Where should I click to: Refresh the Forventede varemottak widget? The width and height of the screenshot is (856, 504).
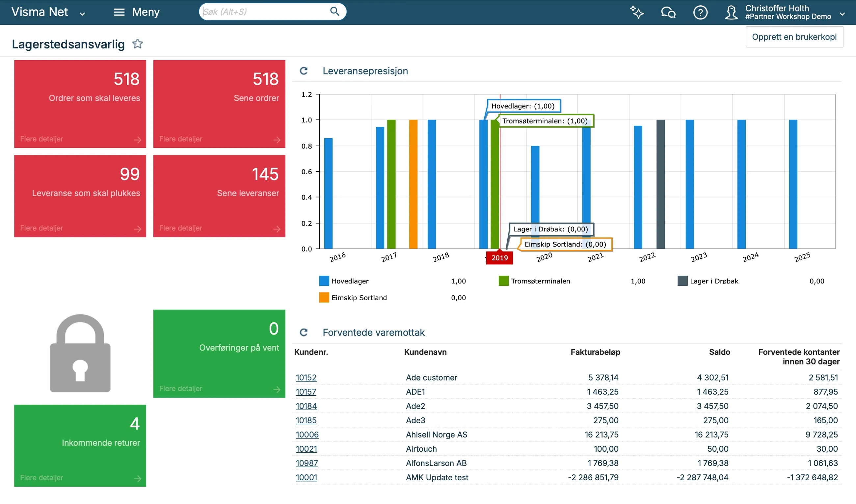tap(303, 332)
